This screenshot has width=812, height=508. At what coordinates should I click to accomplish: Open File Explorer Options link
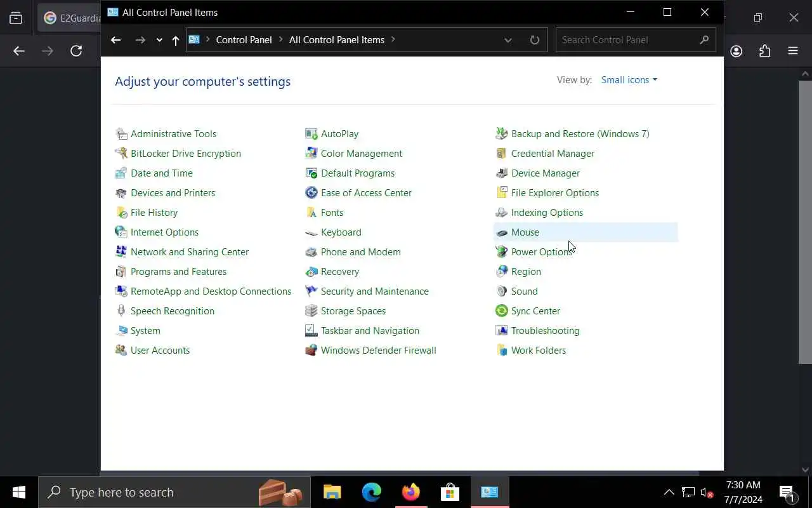(x=555, y=193)
